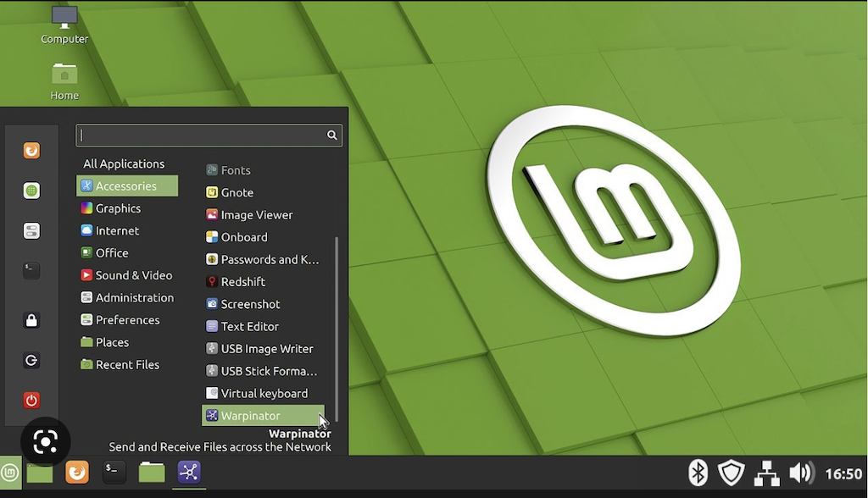Select the Sound & Video category
The width and height of the screenshot is (868, 498).
tap(133, 275)
